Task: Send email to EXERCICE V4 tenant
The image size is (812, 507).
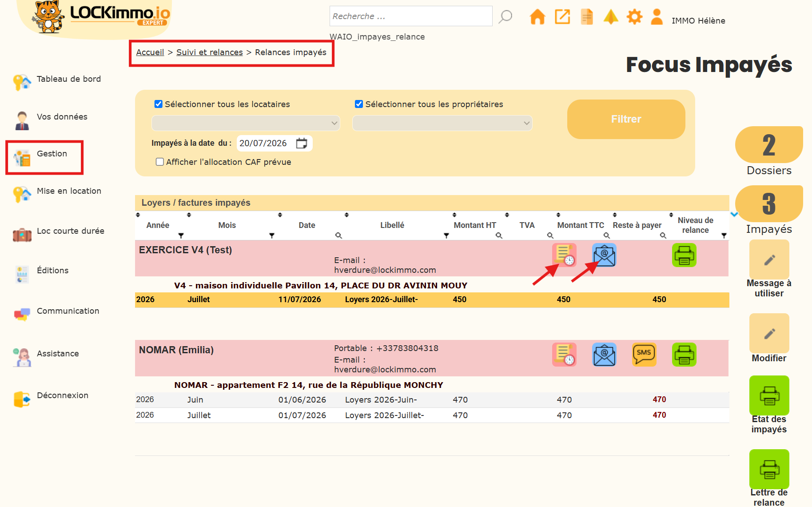Action: coord(604,255)
